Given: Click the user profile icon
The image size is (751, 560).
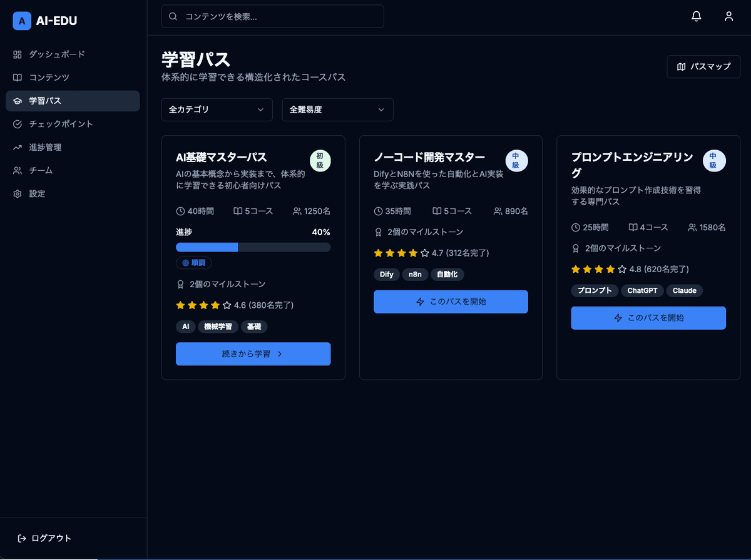Looking at the screenshot, I should (728, 16).
